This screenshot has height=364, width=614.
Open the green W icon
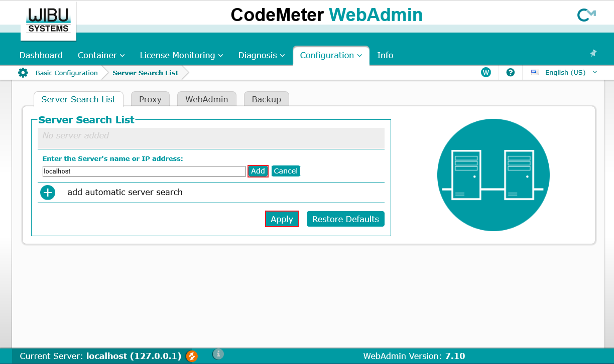(485, 72)
